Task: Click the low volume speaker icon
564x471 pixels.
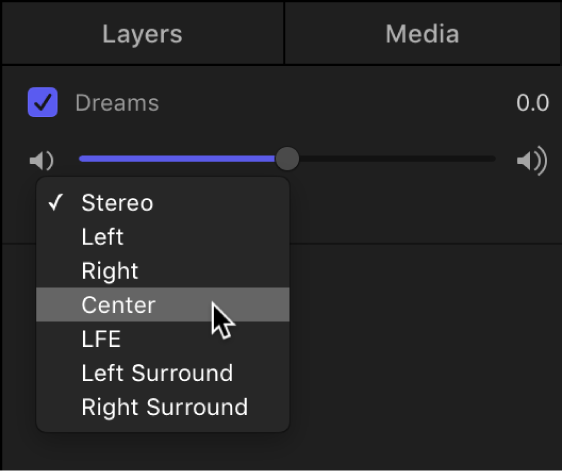Action: [41, 160]
